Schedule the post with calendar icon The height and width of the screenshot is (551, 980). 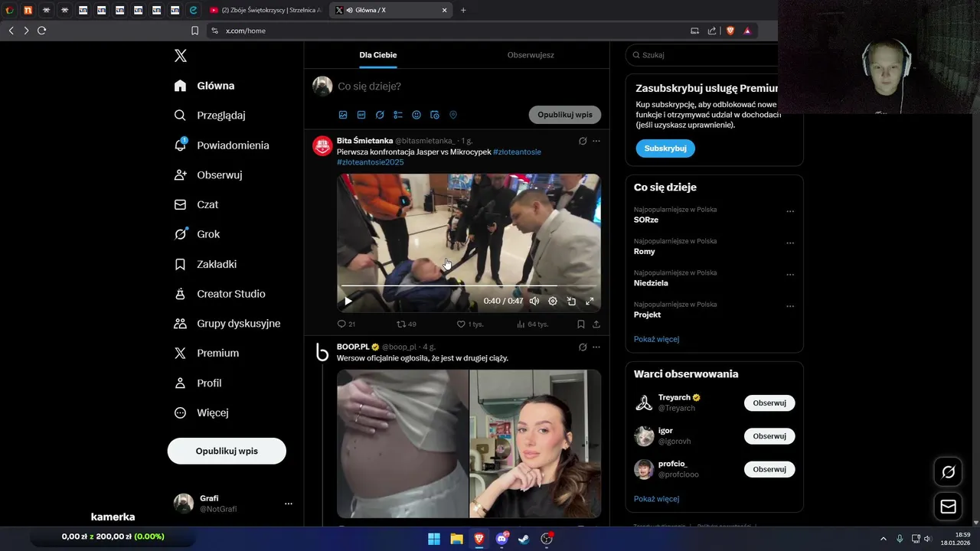click(435, 115)
